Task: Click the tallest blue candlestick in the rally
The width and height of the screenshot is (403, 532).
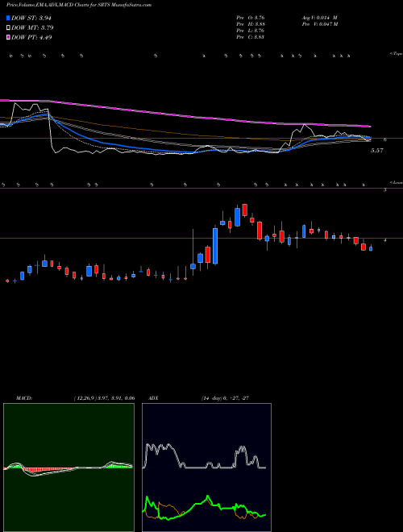Action: 215,246
